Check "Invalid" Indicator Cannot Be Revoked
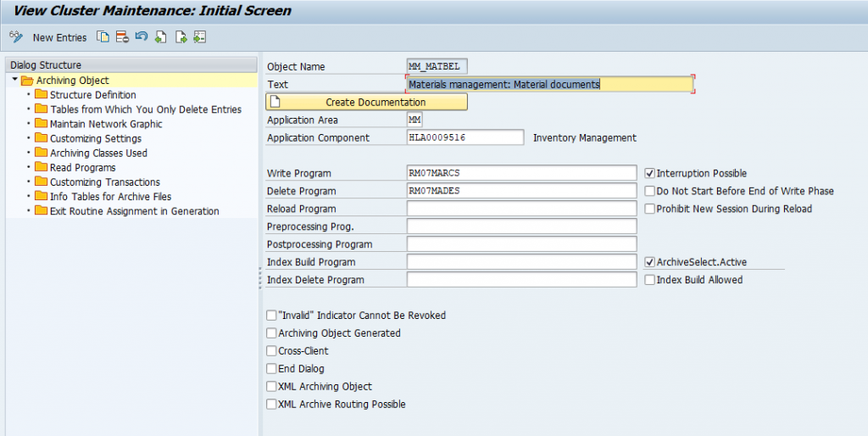Viewport: 868px width, 436px height. [x=271, y=316]
